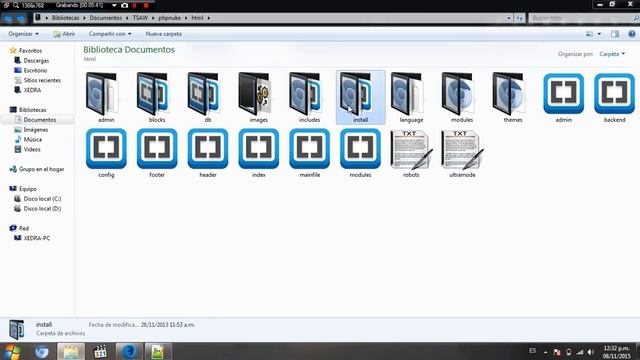
Task: Show hidden tray icons arrow
Action: pyautogui.click(x=545, y=351)
